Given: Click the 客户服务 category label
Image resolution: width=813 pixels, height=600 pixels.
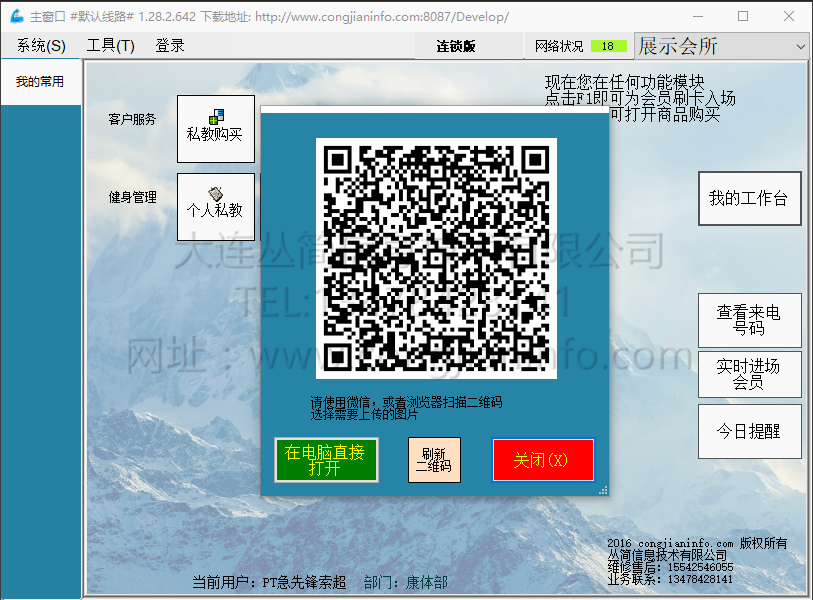Looking at the screenshot, I should pos(132,119).
